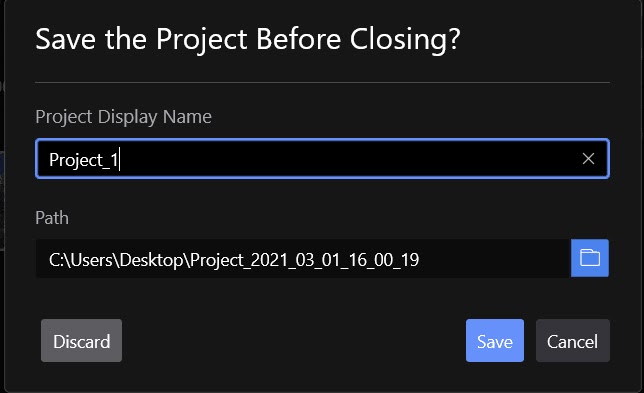Focus the Project Display Name text box

point(322,159)
